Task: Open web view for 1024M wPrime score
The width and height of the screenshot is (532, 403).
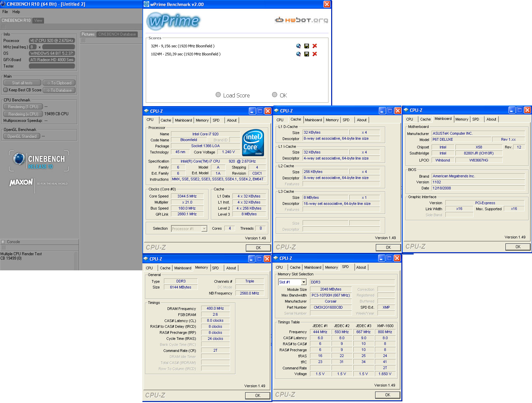Action: [x=298, y=54]
